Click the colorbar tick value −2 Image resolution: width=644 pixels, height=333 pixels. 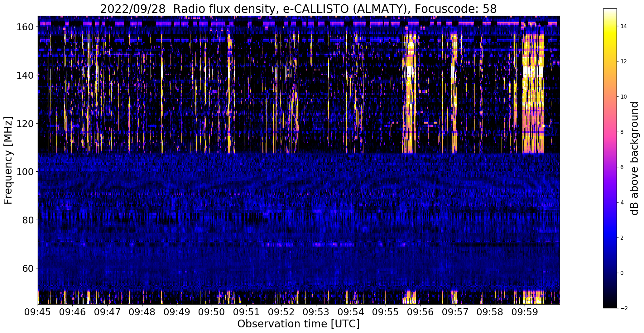coord(624,308)
